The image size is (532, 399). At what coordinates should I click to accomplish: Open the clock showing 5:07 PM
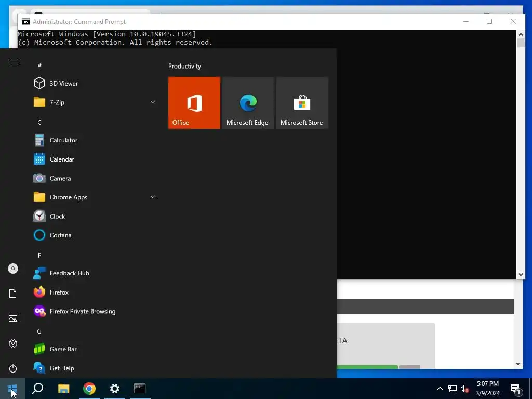487,389
